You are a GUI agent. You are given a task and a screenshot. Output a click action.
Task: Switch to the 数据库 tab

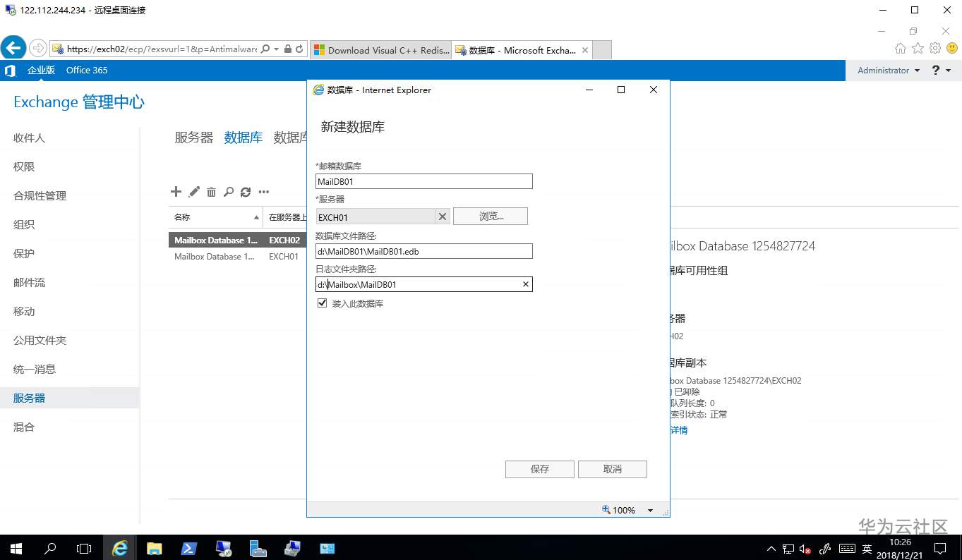pos(243,138)
